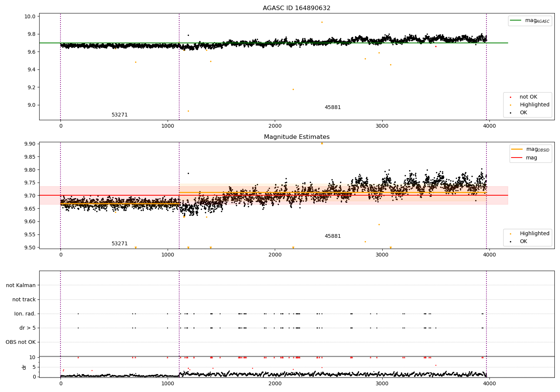Click the 9.70 y-axis tick label
The width and height of the screenshot is (560, 392).
[x=30, y=196]
